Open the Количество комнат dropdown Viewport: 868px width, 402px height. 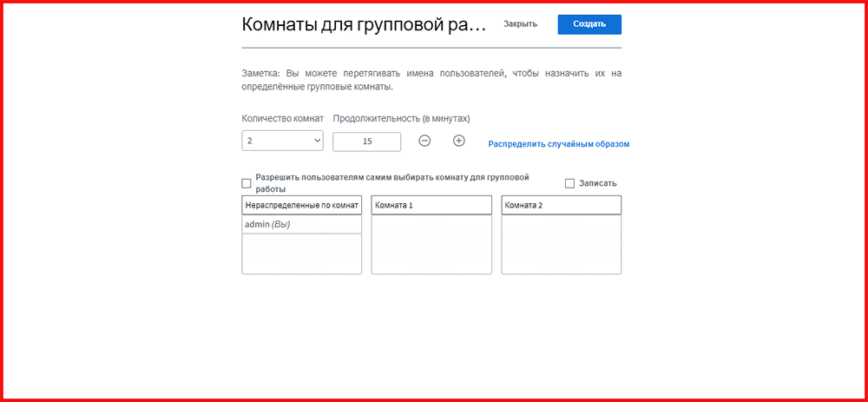[282, 141]
